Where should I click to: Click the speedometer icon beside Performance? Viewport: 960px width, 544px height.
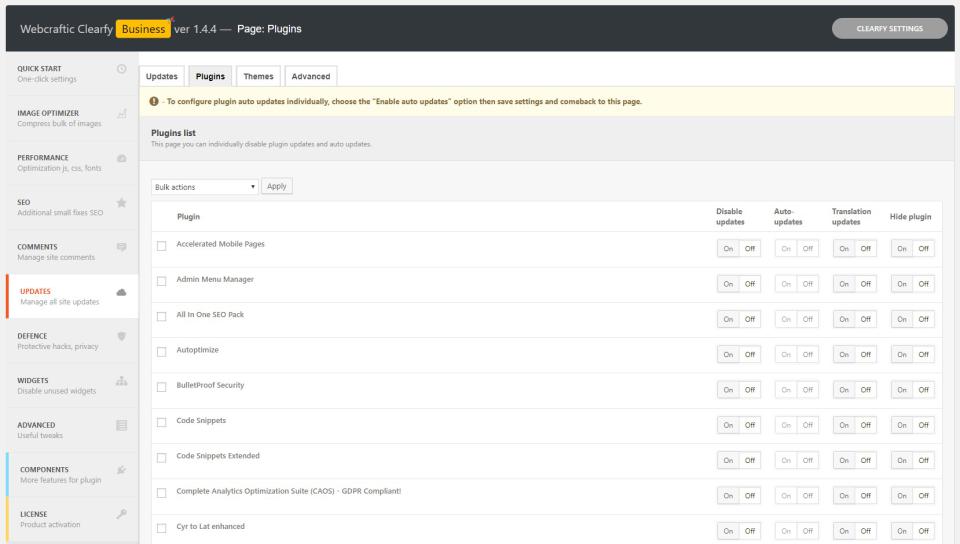tap(121, 158)
